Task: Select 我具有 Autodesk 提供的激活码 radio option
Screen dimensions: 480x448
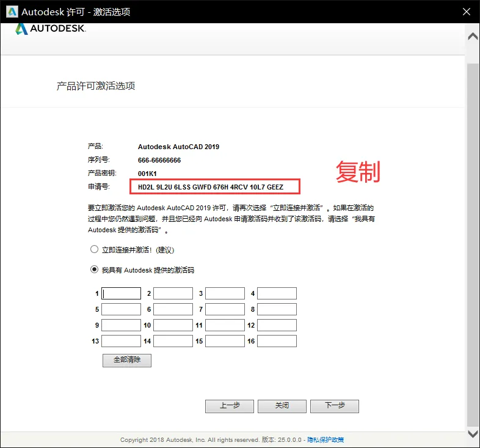Action: [x=94, y=270]
